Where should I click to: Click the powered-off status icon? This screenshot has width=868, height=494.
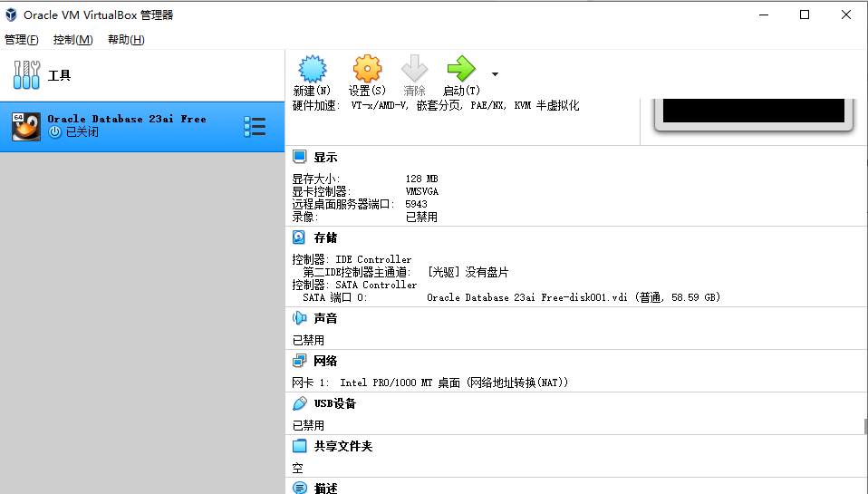coord(54,131)
